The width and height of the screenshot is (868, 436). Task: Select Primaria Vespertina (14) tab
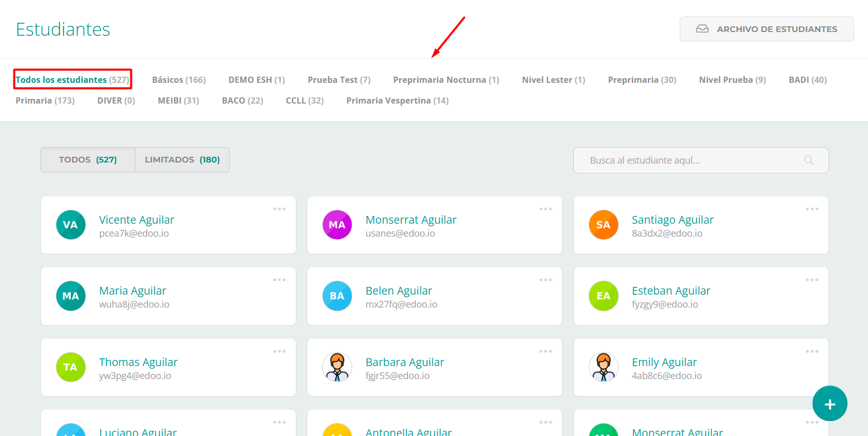(397, 100)
